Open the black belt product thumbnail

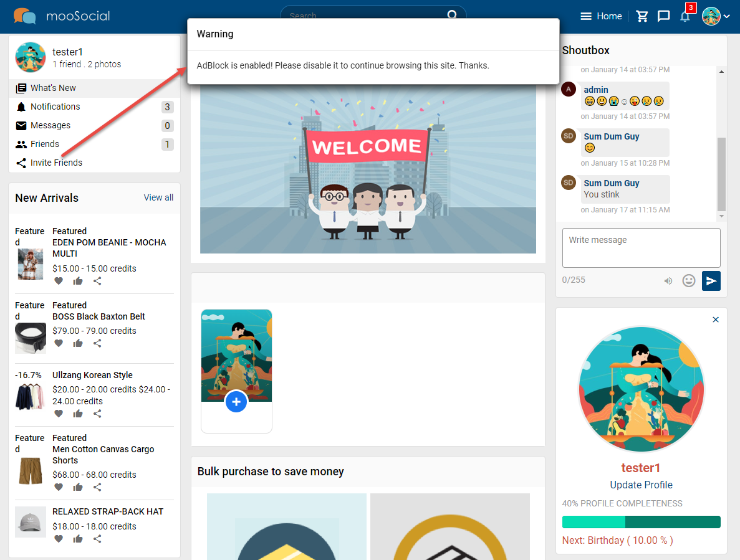(30, 338)
